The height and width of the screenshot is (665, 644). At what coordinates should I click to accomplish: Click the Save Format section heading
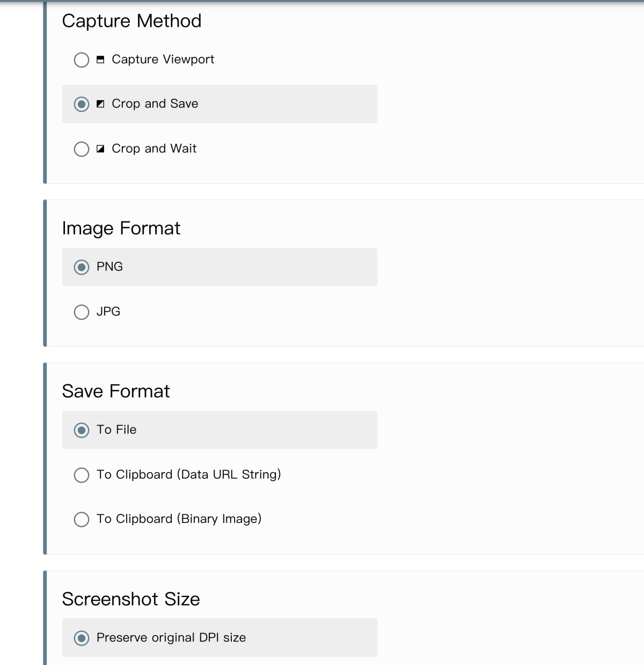116,391
